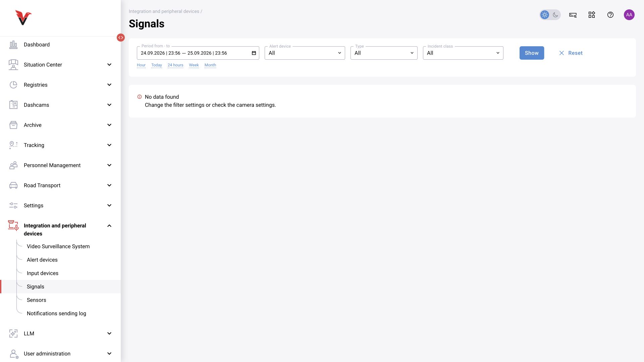
Task: Open the help question mark icon
Action: coord(610,15)
